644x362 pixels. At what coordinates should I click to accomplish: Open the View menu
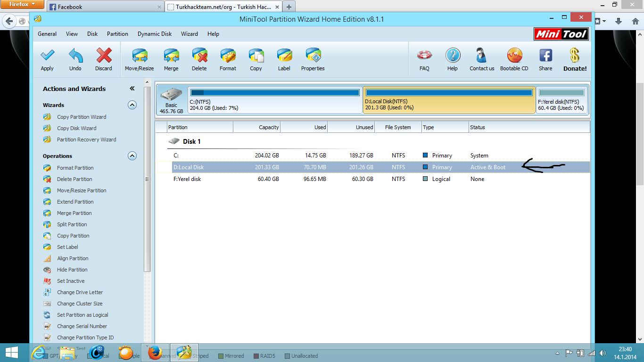tap(72, 34)
